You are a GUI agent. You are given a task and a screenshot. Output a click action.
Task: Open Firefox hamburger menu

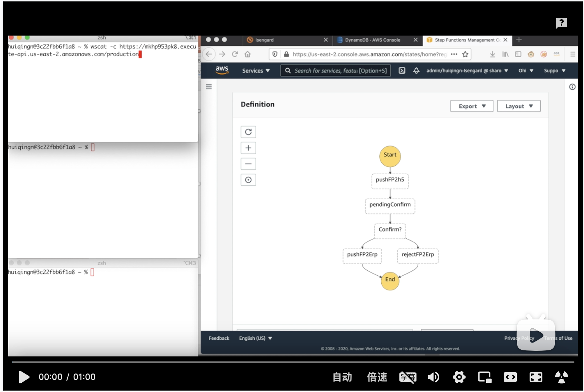[x=573, y=54]
